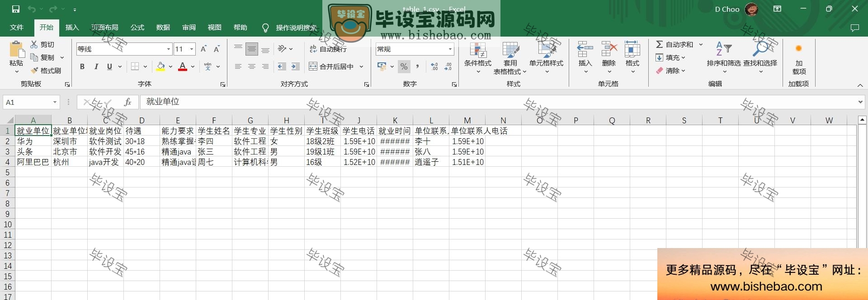The width and height of the screenshot is (868, 300).
Task: Apply the red font color
Action: coord(183,66)
